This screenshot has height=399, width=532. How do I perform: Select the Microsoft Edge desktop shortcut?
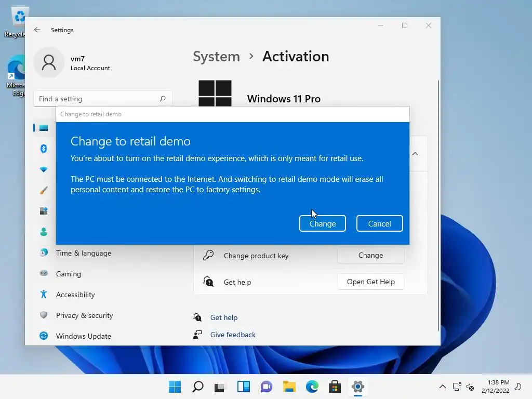(16, 76)
